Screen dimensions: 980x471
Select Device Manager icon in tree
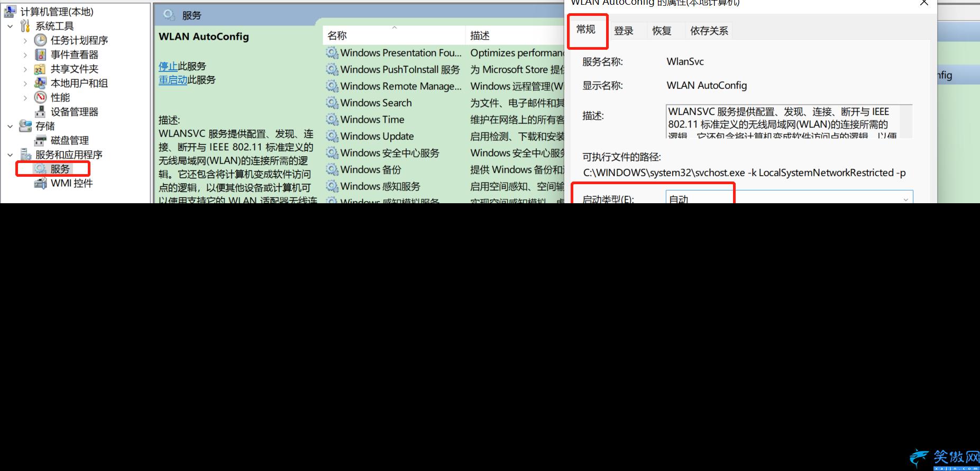[x=40, y=112]
